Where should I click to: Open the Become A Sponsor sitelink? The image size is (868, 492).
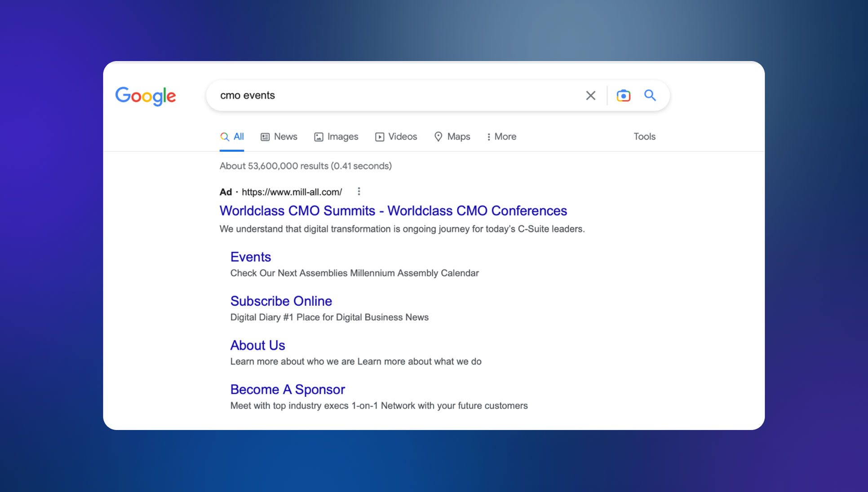click(x=288, y=389)
